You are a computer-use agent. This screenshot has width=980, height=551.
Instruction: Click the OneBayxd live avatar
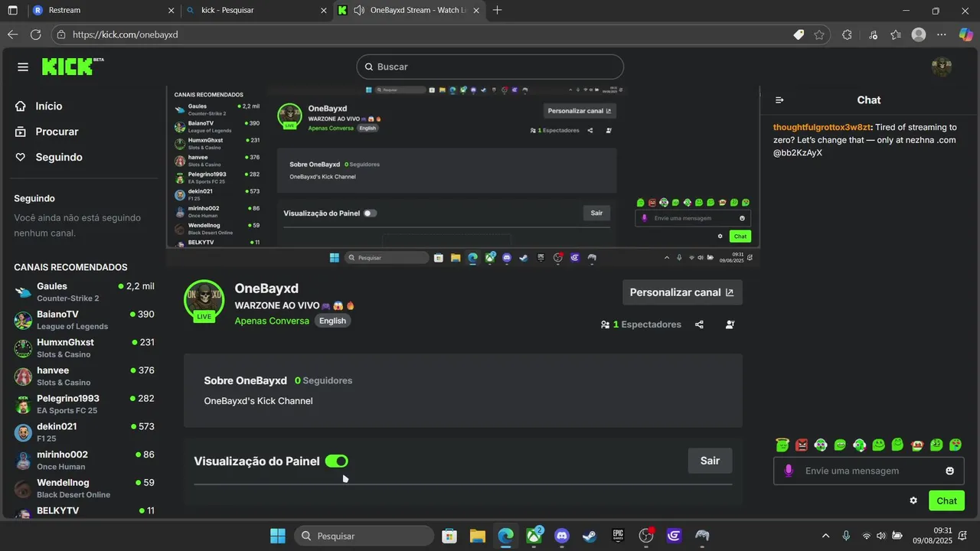click(204, 301)
